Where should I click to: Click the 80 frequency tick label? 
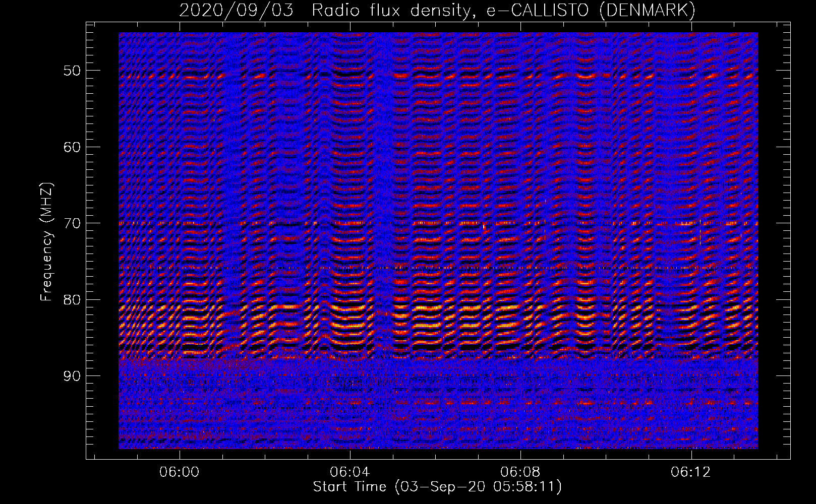(72, 299)
